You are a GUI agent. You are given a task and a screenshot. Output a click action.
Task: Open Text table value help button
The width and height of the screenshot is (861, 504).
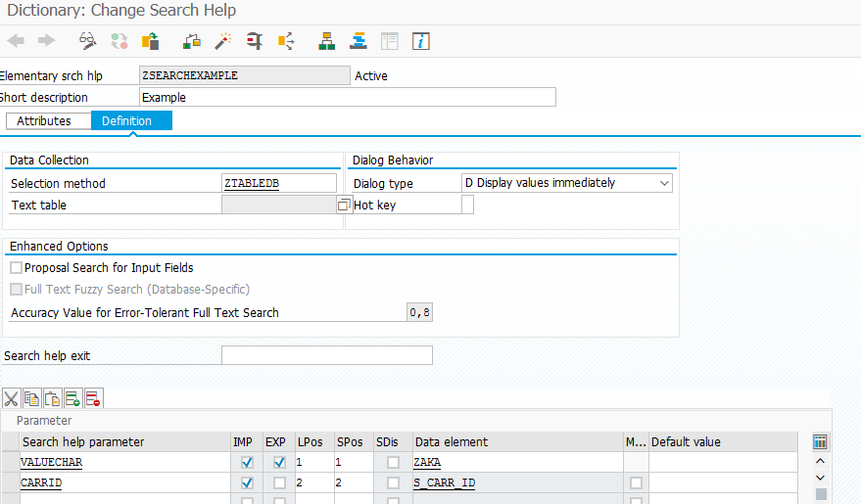click(x=344, y=205)
